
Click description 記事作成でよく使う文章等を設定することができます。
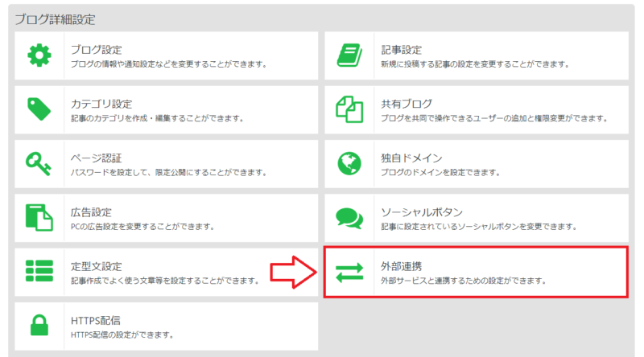point(165,281)
